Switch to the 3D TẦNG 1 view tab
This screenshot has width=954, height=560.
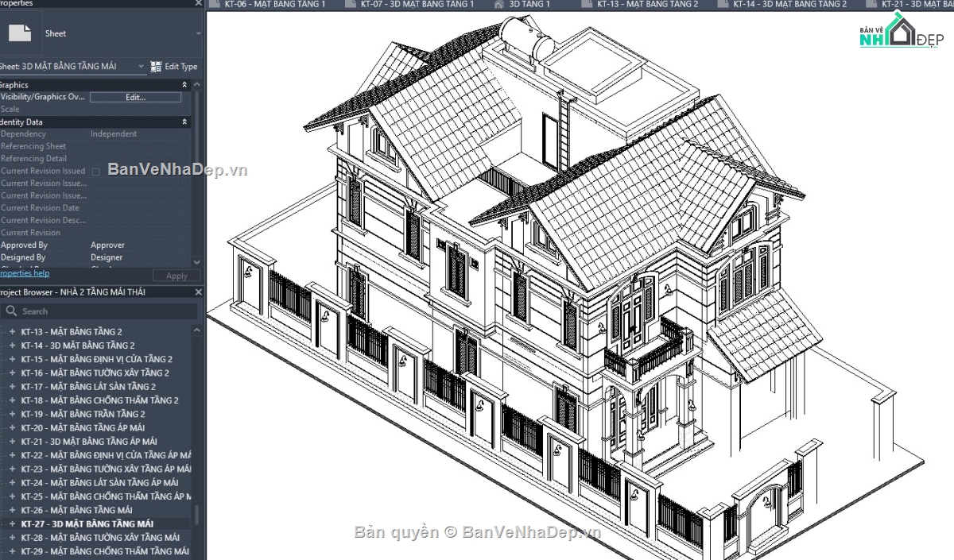coord(529,4)
